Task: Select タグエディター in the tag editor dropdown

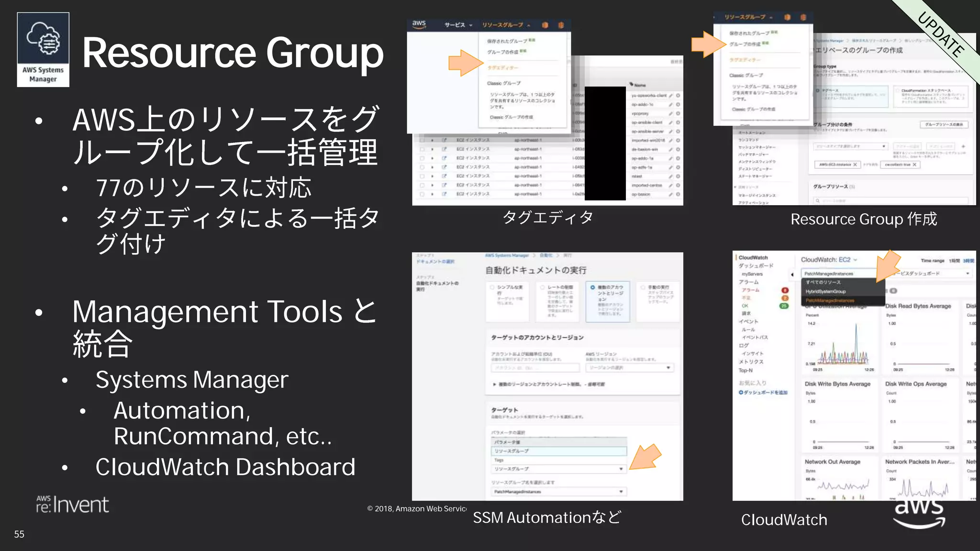Action: (x=503, y=68)
